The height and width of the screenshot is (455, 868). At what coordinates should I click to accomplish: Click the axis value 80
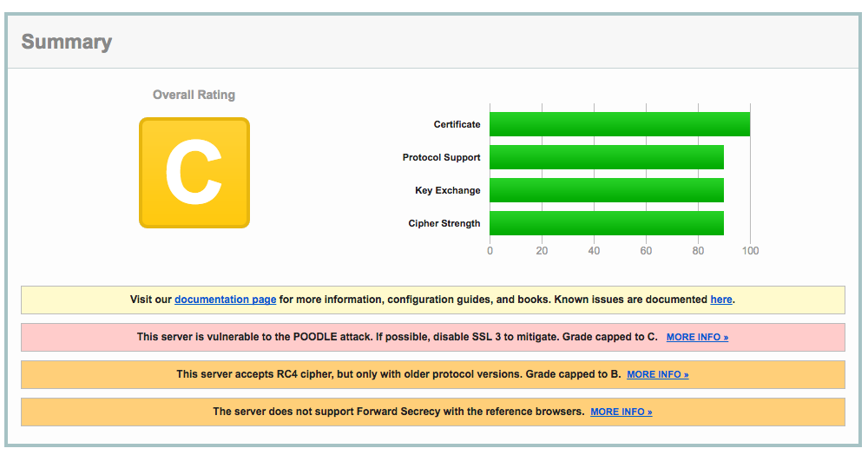[x=698, y=251]
